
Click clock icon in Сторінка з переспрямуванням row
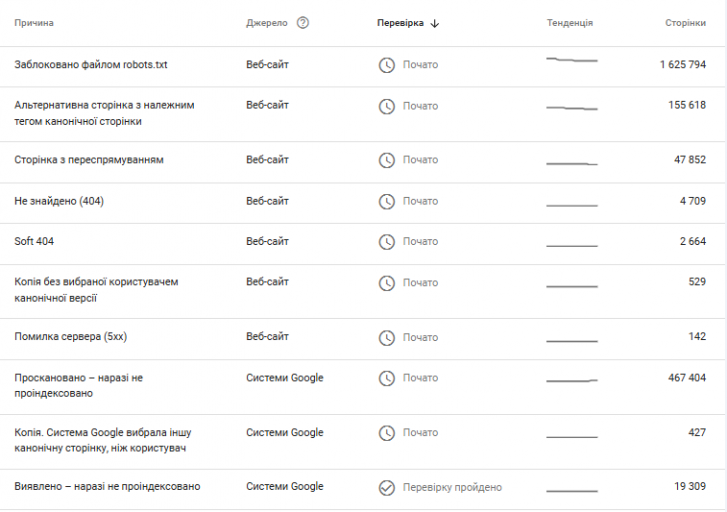pyautogui.click(x=387, y=160)
